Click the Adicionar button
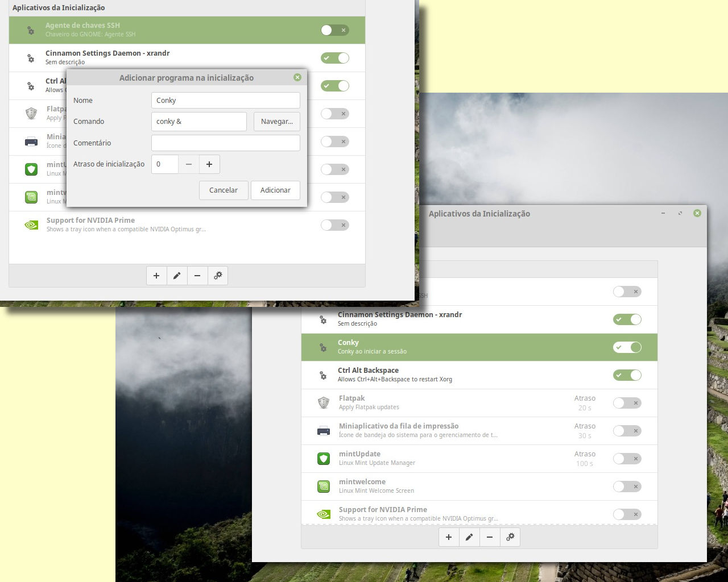The height and width of the screenshot is (582, 728). pyautogui.click(x=275, y=190)
